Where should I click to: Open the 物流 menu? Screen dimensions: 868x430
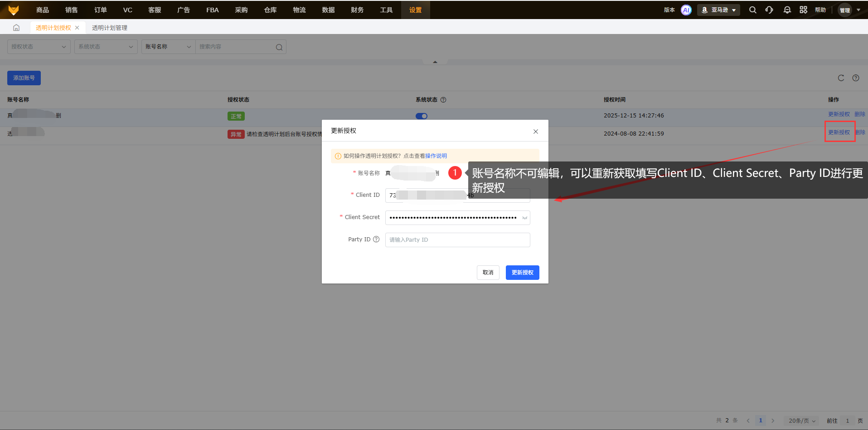coord(299,10)
